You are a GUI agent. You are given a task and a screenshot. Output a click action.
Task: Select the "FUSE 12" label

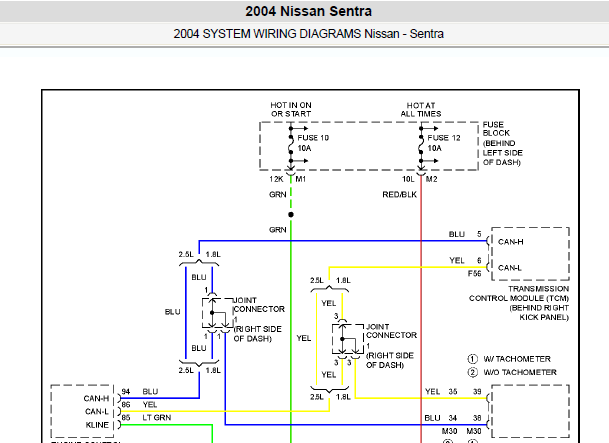[444, 138]
